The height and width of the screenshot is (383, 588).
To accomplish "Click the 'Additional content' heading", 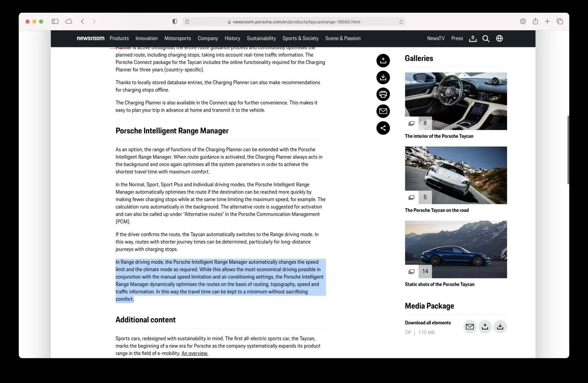I will click(145, 320).
